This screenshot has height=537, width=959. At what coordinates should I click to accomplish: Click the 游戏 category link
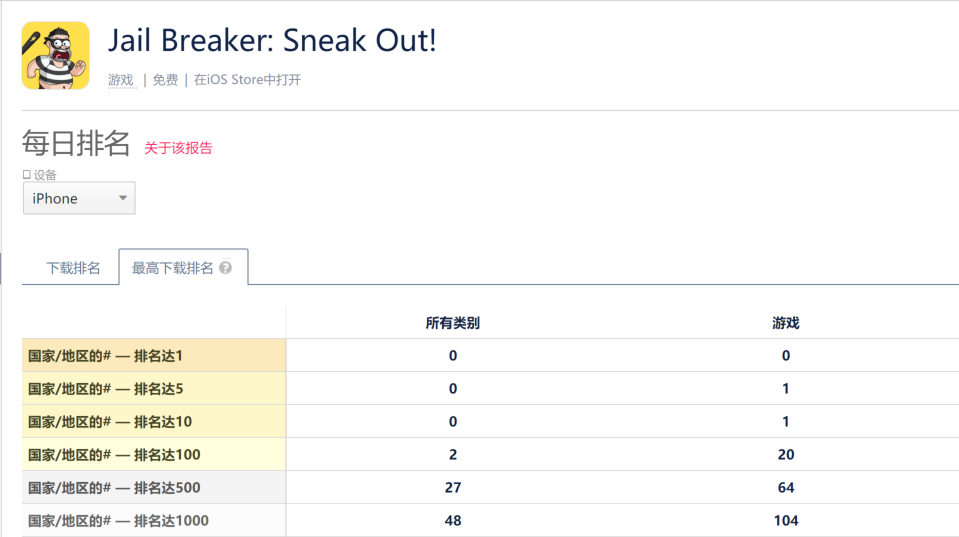pyautogui.click(x=120, y=80)
